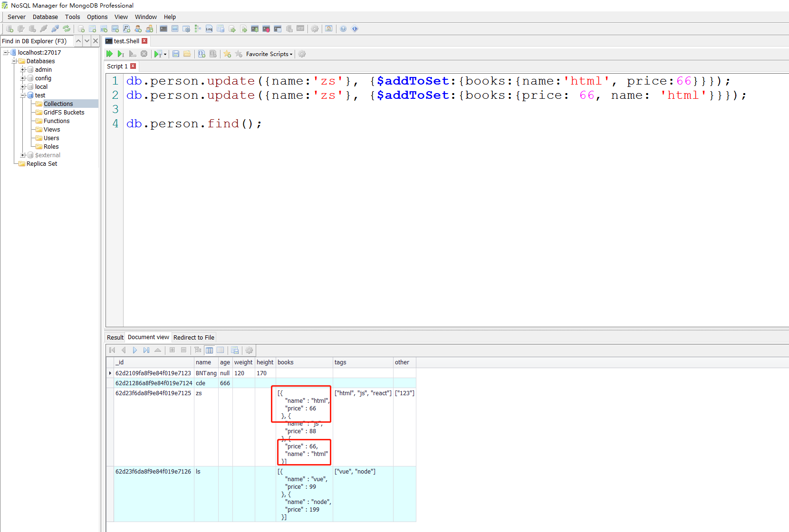Viewport: 789px width, 532px height.
Task: Switch to the Result tab
Action: [115, 338]
